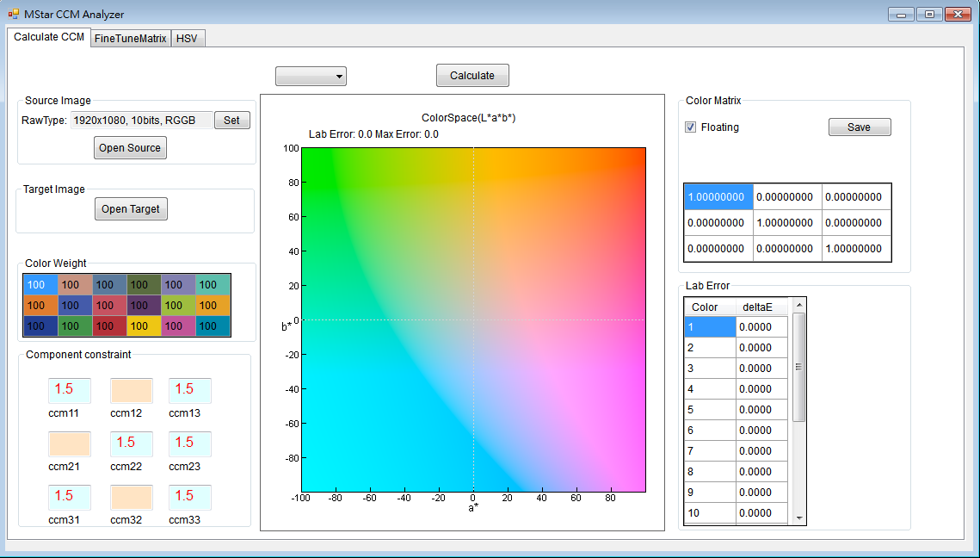Screen dimensions: 980x558
Task: Open the target image
Action: coord(131,208)
